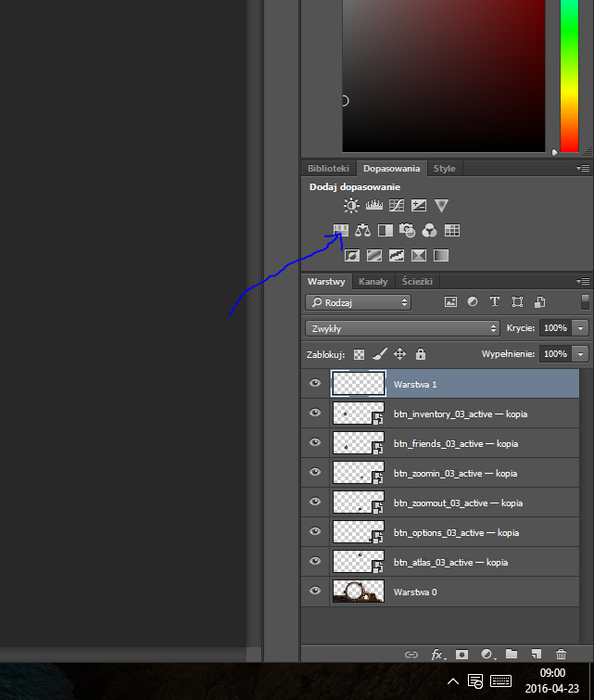This screenshot has height=700, width=594.
Task: Hide btn_options_03_active kopia layer
Action: 315,531
